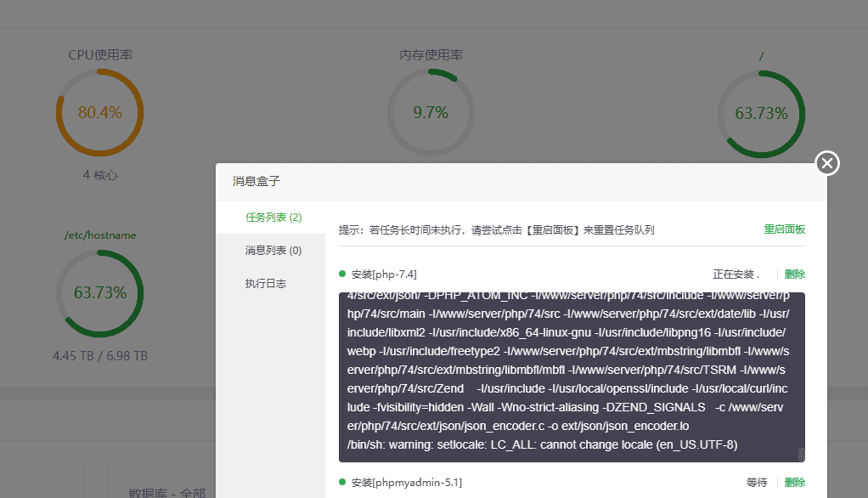Click the /etc/hostname disk gauge
The height and width of the screenshot is (498, 868).
coord(99,291)
